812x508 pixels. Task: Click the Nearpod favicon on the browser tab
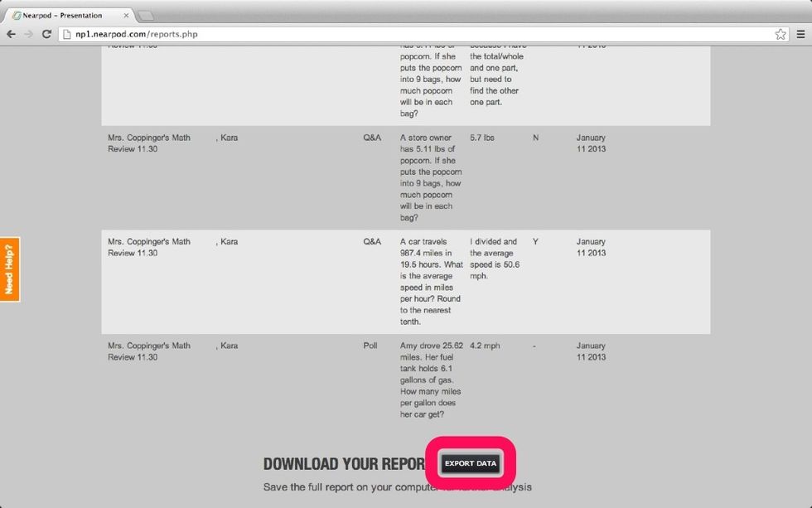click(x=18, y=14)
